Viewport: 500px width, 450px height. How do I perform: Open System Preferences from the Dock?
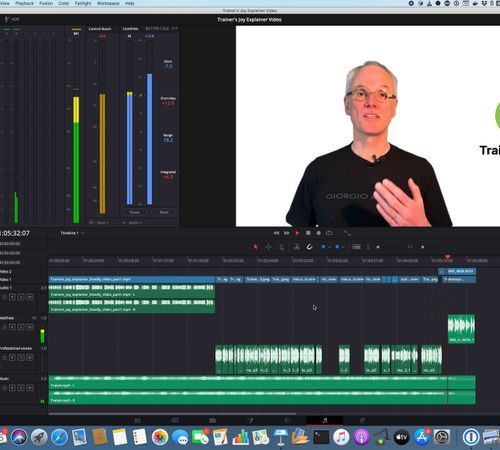pyautogui.click(x=442, y=437)
